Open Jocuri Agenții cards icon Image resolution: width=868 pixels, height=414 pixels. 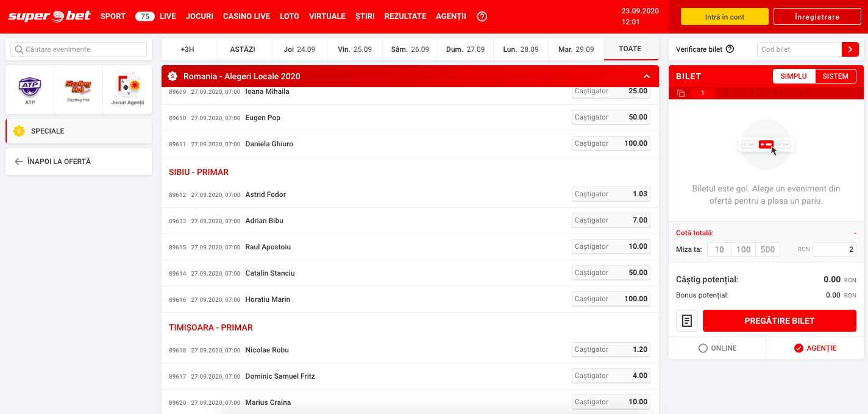127,89
